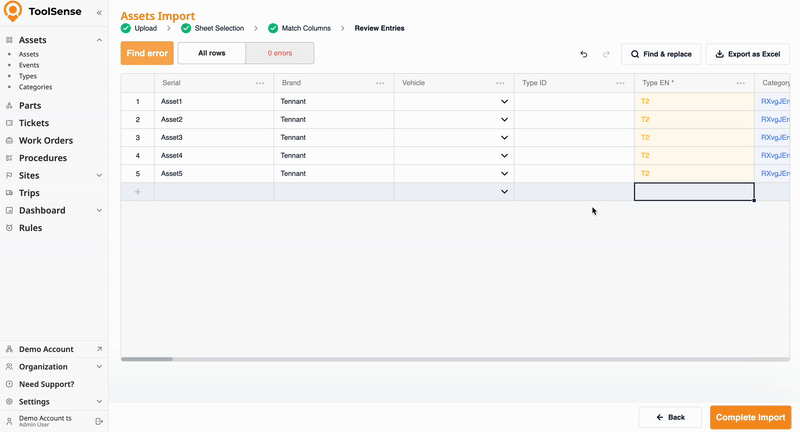The width and height of the screenshot is (800, 432).
Task: Open Demo Account external link
Action: [x=46, y=349]
